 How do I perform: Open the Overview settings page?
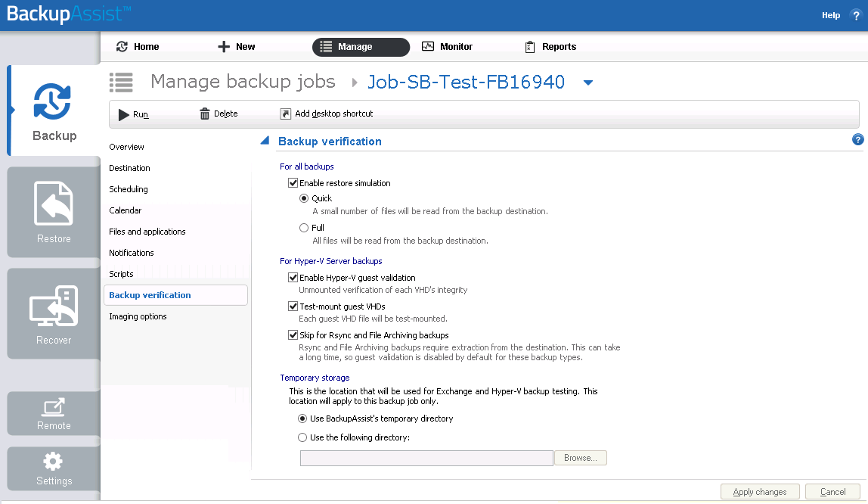(x=127, y=147)
